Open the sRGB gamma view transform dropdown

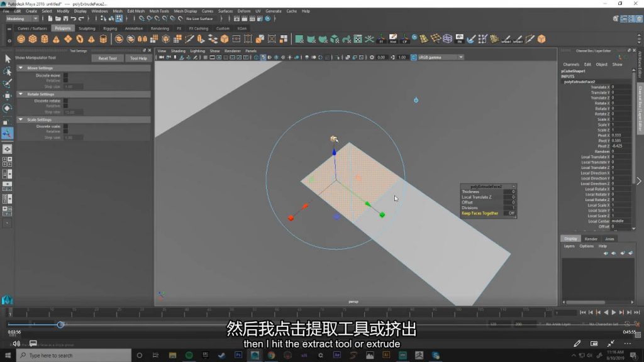pos(440,57)
